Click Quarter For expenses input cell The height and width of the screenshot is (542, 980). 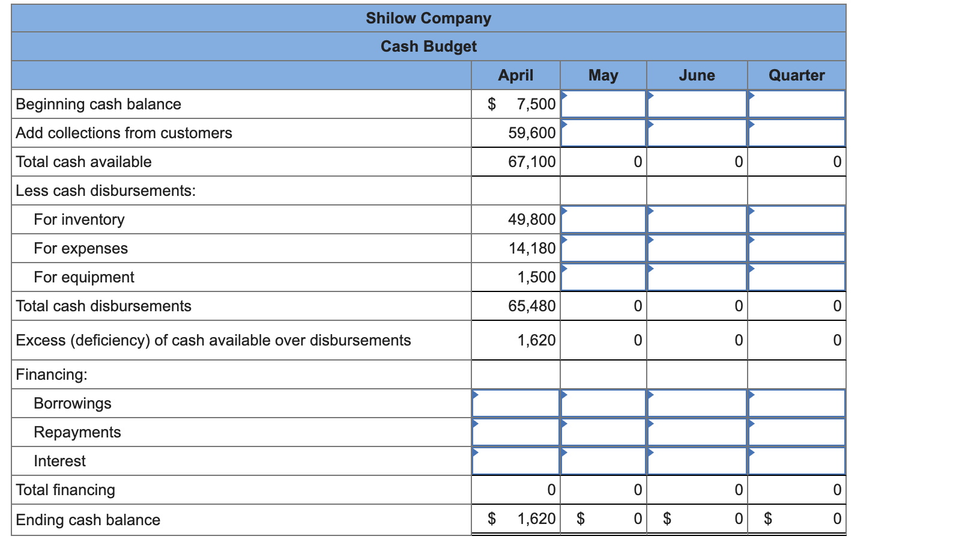pyautogui.click(x=797, y=248)
